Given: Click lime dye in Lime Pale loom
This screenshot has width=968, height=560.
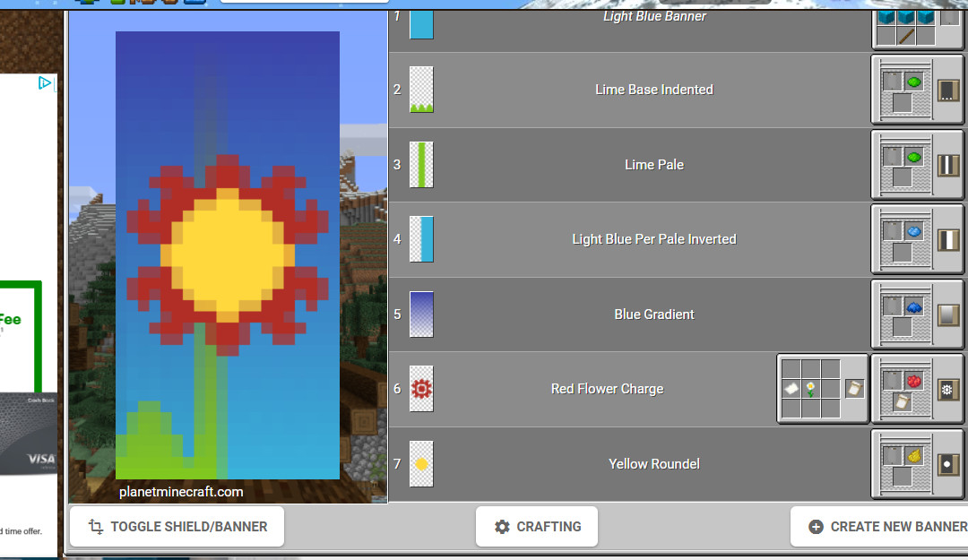Looking at the screenshot, I should click(914, 157).
